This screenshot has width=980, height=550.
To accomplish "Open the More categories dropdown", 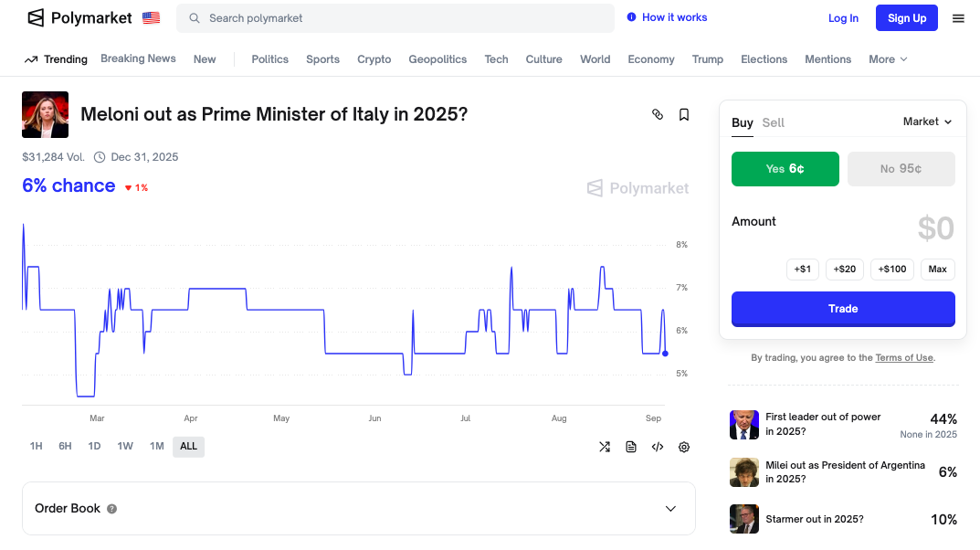I will (x=888, y=59).
